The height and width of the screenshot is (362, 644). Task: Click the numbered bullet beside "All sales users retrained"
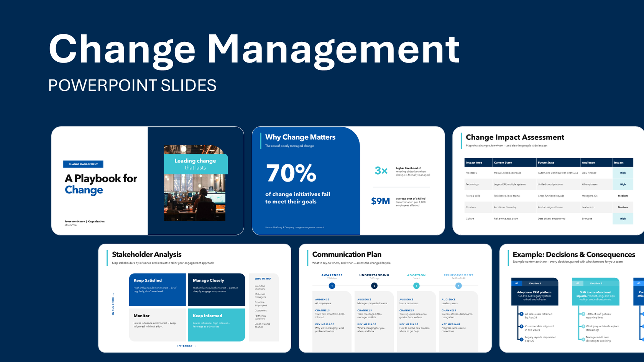coord(522,314)
